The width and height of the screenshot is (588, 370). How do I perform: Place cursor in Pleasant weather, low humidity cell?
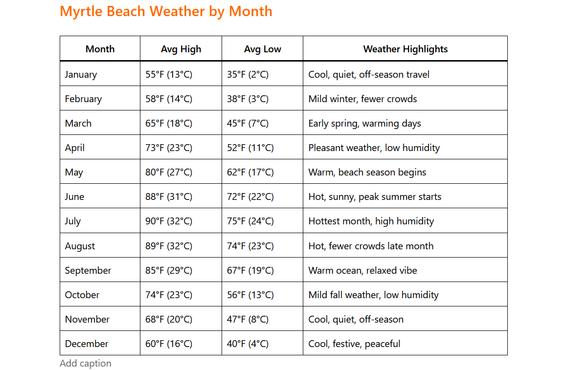[x=374, y=148]
